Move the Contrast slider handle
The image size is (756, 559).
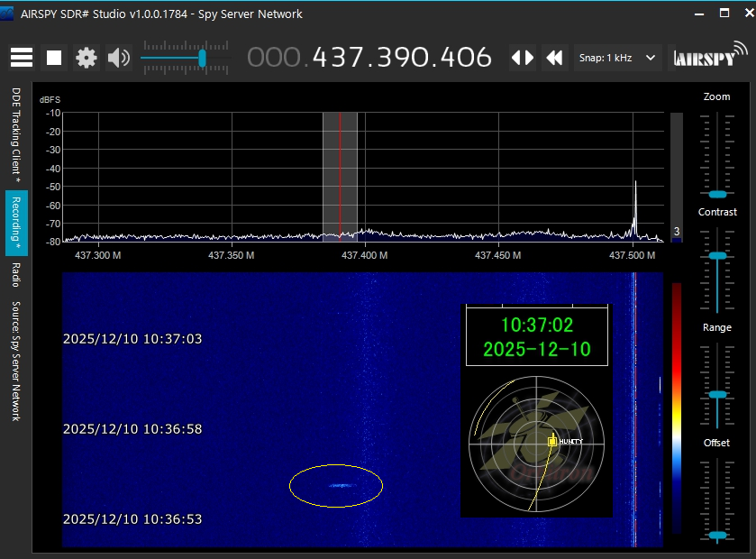click(x=717, y=256)
